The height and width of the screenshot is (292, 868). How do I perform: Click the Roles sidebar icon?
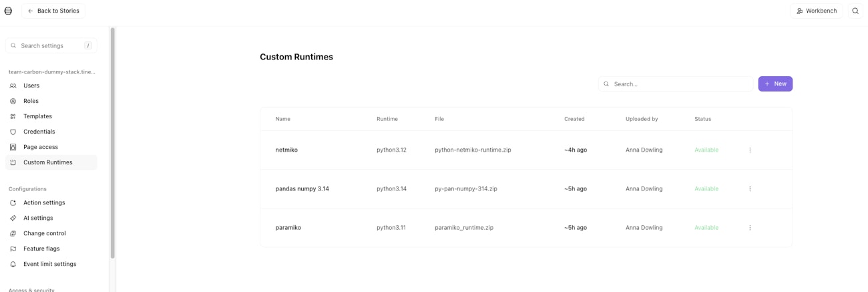point(13,102)
